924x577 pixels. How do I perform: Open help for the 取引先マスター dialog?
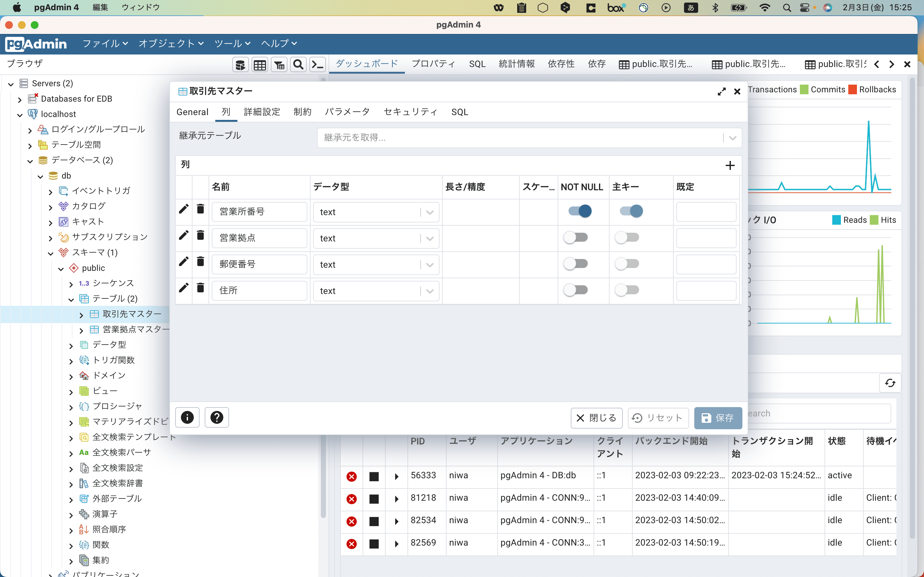[x=217, y=417]
